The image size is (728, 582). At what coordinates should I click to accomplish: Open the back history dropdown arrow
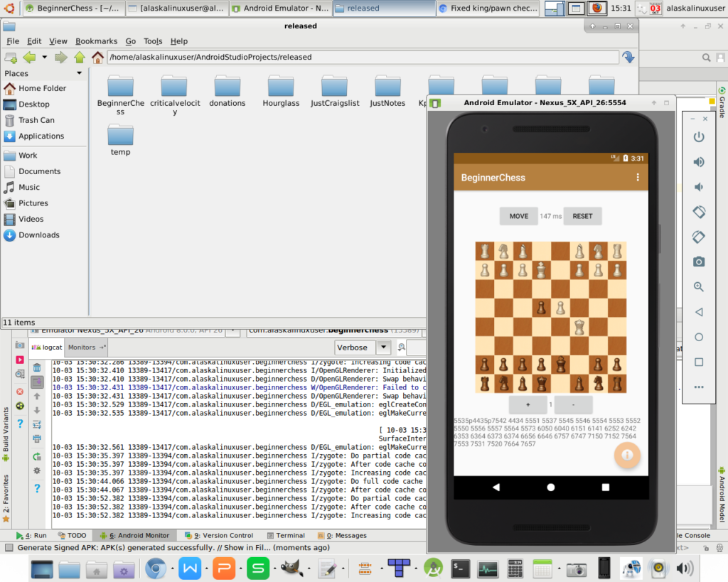point(45,57)
